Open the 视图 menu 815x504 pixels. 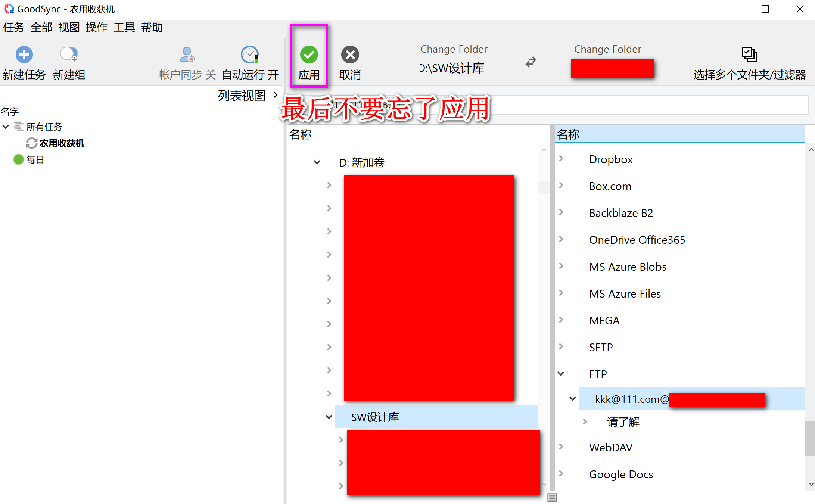tap(69, 28)
